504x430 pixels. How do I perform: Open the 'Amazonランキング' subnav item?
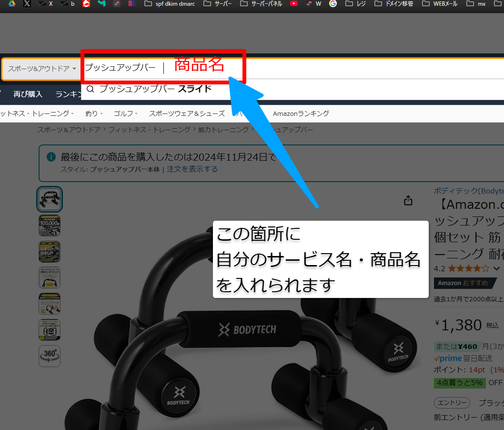(301, 113)
